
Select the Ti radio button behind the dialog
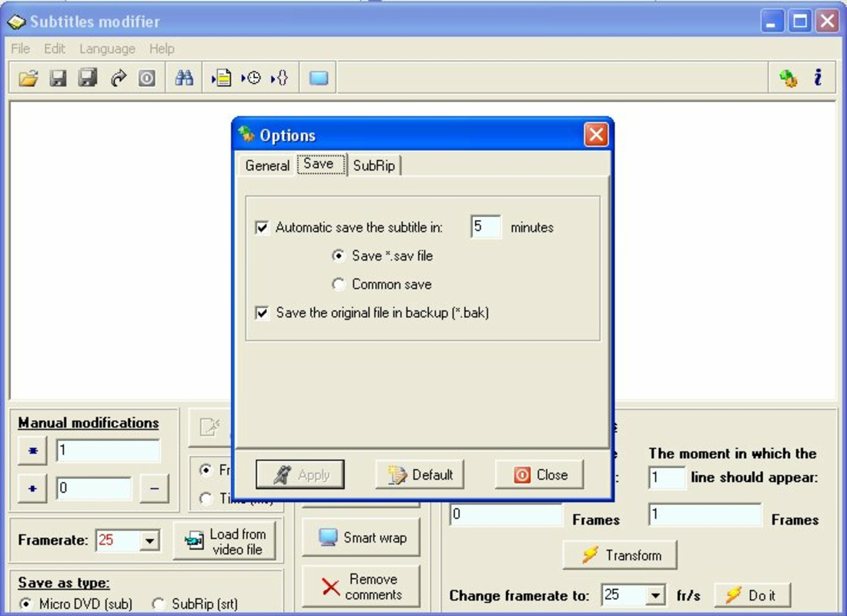tap(206, 498)
